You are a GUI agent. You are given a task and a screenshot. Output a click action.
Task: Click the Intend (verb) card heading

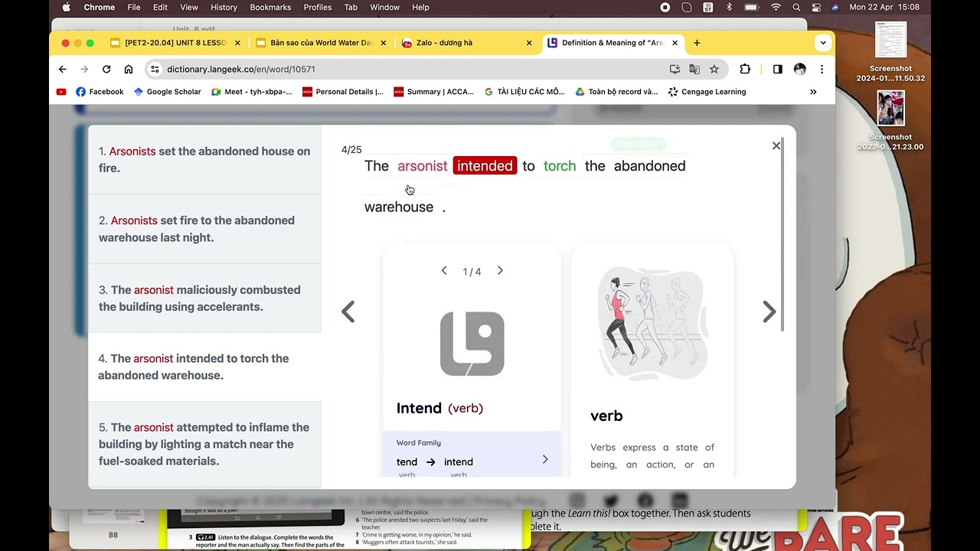[439, 408]
